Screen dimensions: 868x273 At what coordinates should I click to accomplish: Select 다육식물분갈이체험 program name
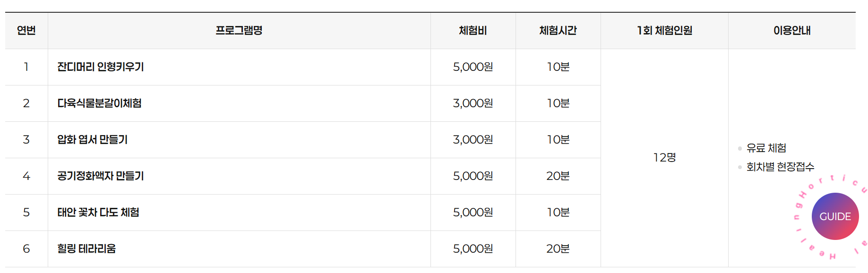pyautogui.click(x=99, y=103)
